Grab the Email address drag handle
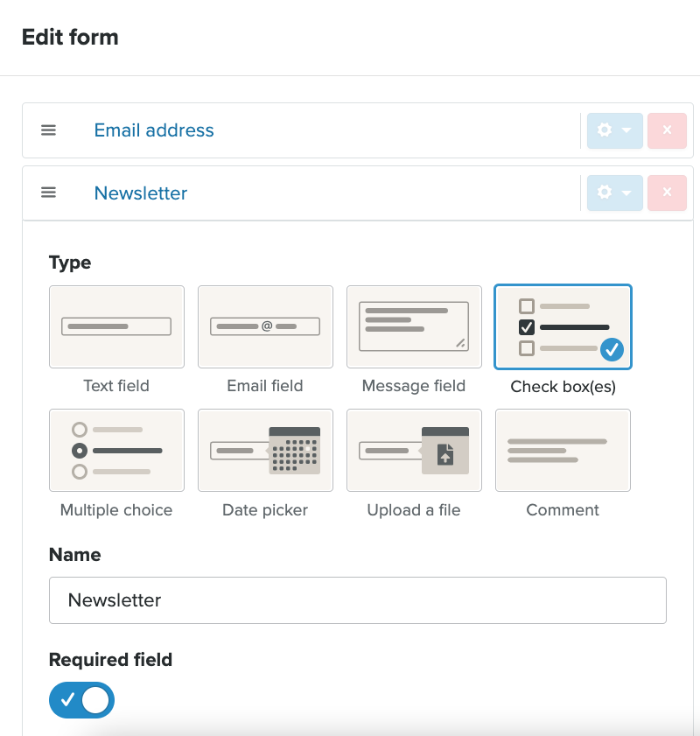 click(x=49, y=130)
